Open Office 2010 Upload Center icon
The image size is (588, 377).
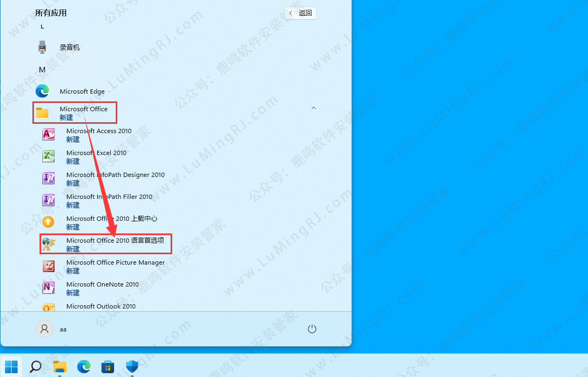pos(49,222)
